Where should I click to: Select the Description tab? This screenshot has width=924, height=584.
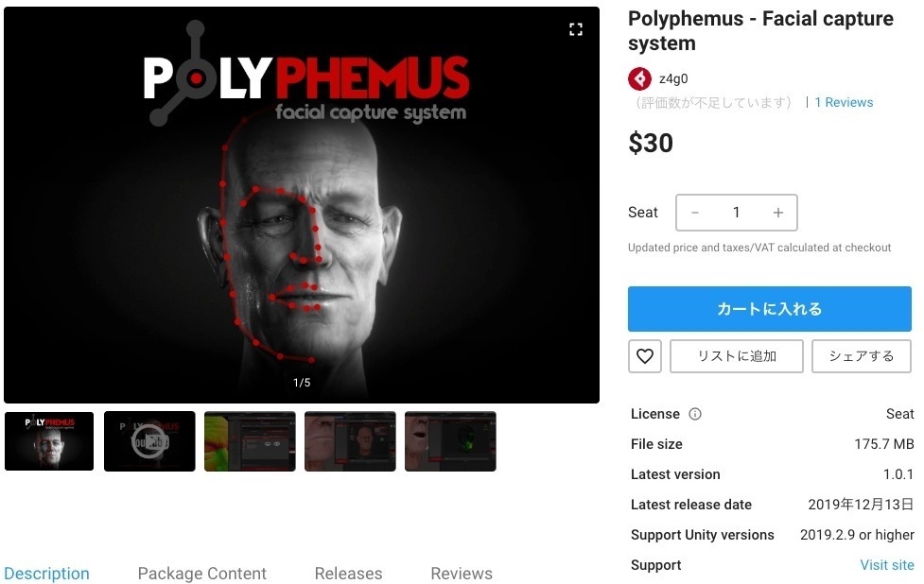pyautogui.click(x=46, y=574)
